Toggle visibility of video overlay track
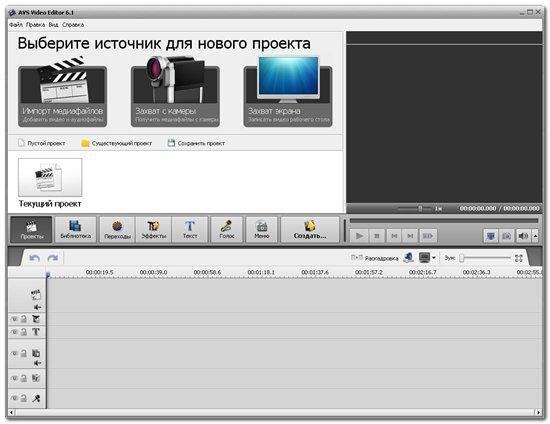 [14, 353]
